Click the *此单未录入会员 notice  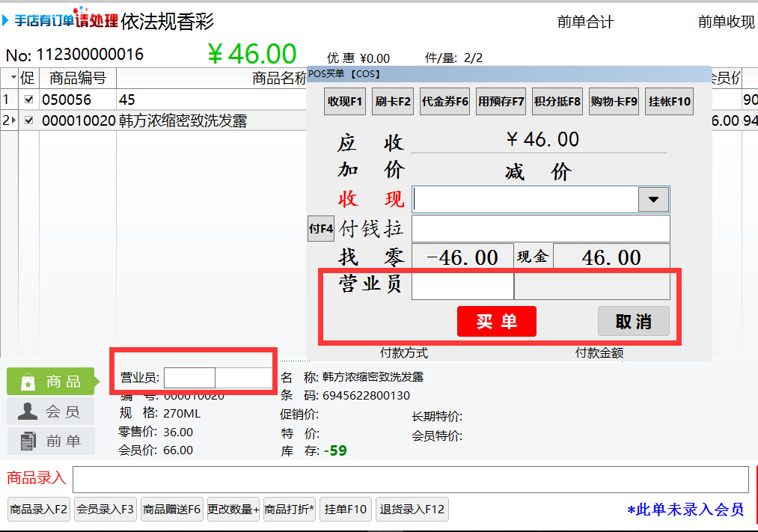[x=685, y=510]
